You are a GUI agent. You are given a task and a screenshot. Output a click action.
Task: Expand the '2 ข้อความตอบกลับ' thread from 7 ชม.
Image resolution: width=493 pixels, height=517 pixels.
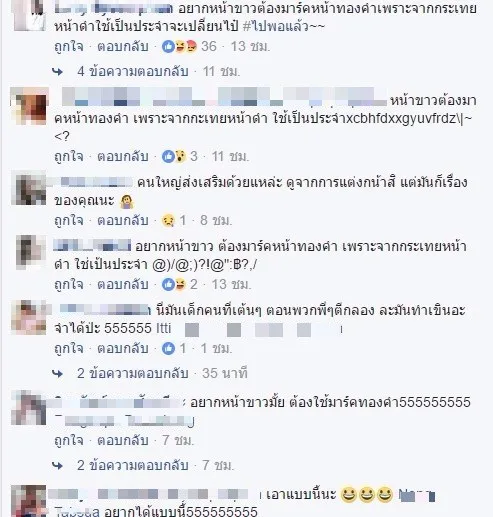coord(133,465)
